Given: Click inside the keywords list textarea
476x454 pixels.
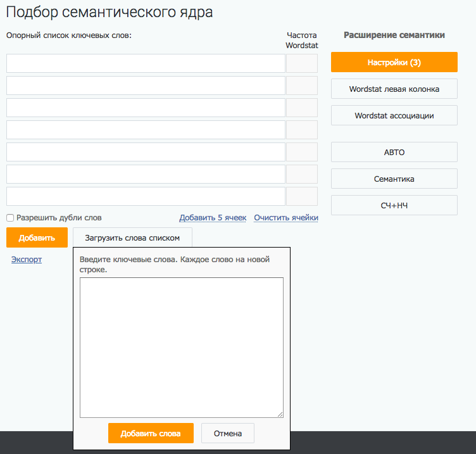Looking at the screenshot, I should pyautogui.click(x=181, y=347).
